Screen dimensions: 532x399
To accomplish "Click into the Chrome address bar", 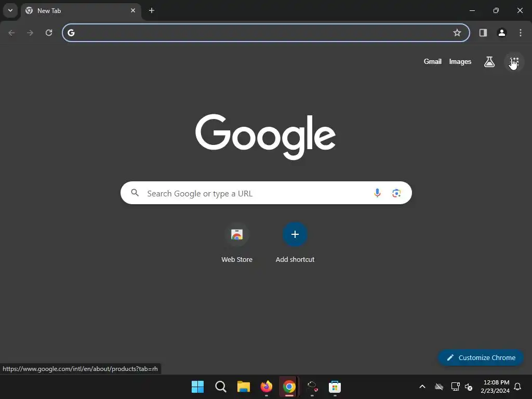I will pyautogui.click(x=266, y=33).
